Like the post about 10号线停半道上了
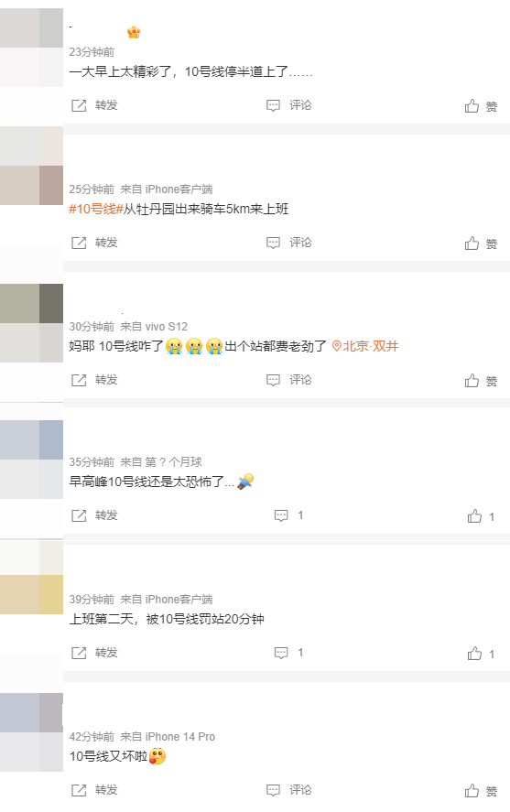The width and height of the screenshot is (510, 812). tap(481, 106)
